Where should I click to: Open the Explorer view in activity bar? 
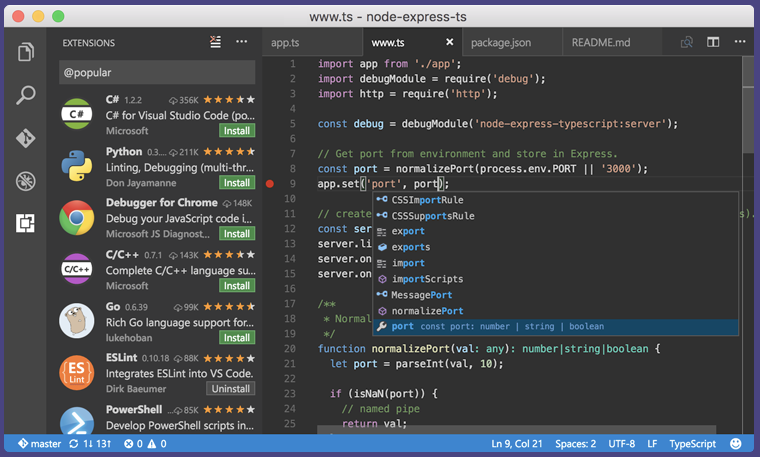(26, 52)
